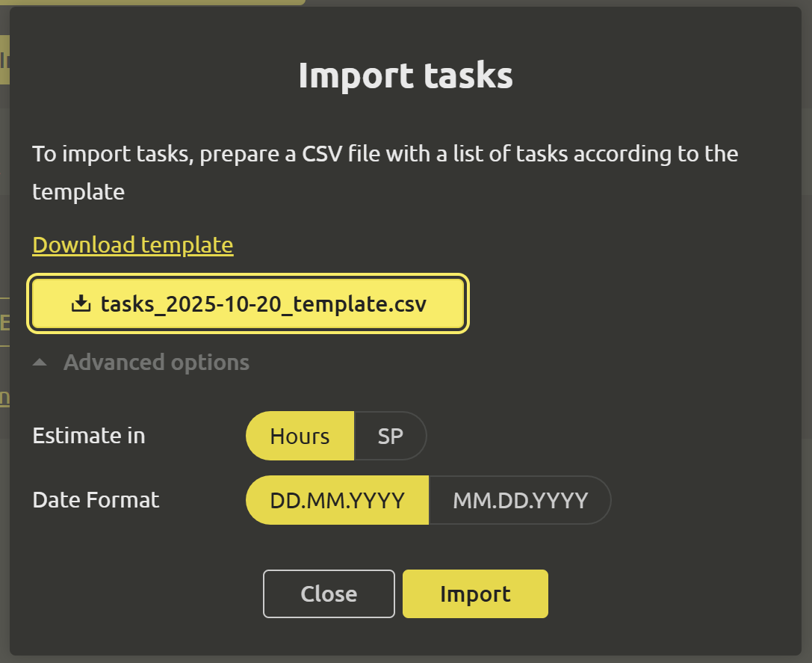
Task: Select the MM.DD.YYYY date format
Action: click(520, 500)
